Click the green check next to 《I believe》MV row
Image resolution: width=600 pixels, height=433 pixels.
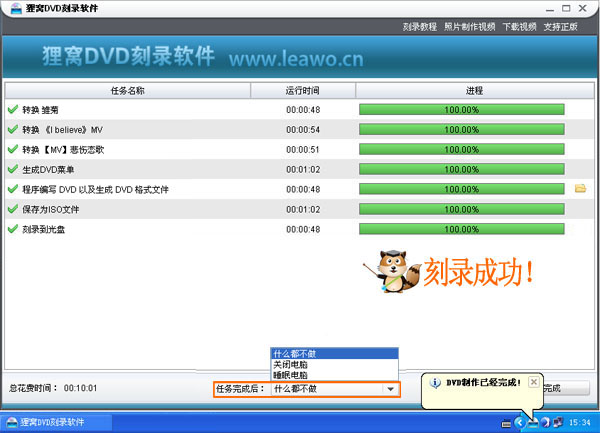[x=13, y=129]
